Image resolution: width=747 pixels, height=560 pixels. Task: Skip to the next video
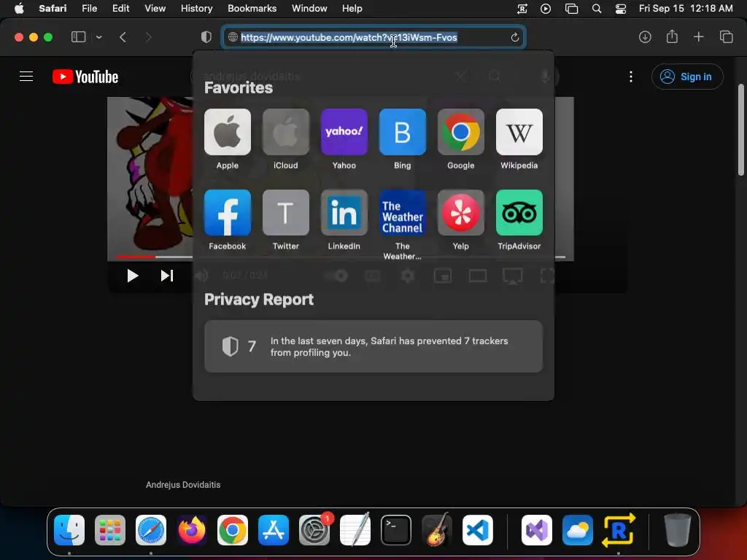167,276
